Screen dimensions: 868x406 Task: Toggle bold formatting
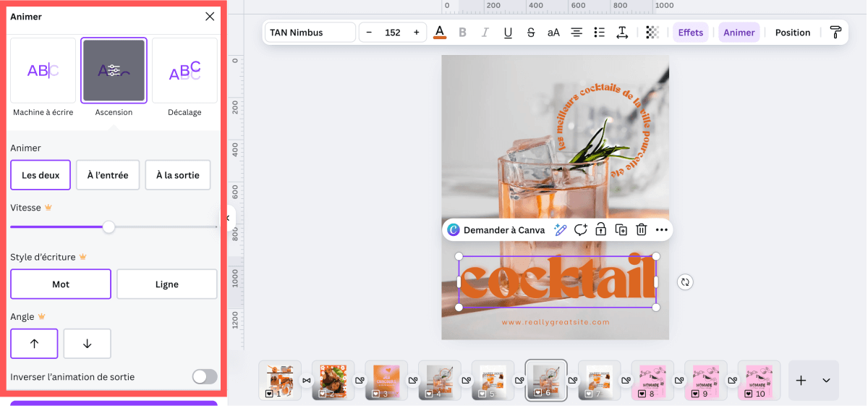click(463, 33)
